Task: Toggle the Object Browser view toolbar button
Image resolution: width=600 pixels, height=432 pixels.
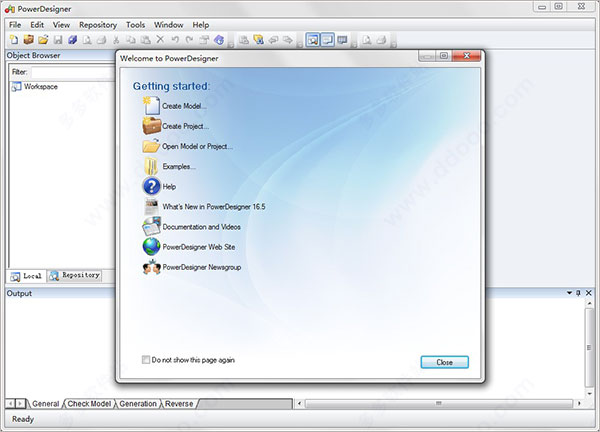Action: tap(313, 40)
